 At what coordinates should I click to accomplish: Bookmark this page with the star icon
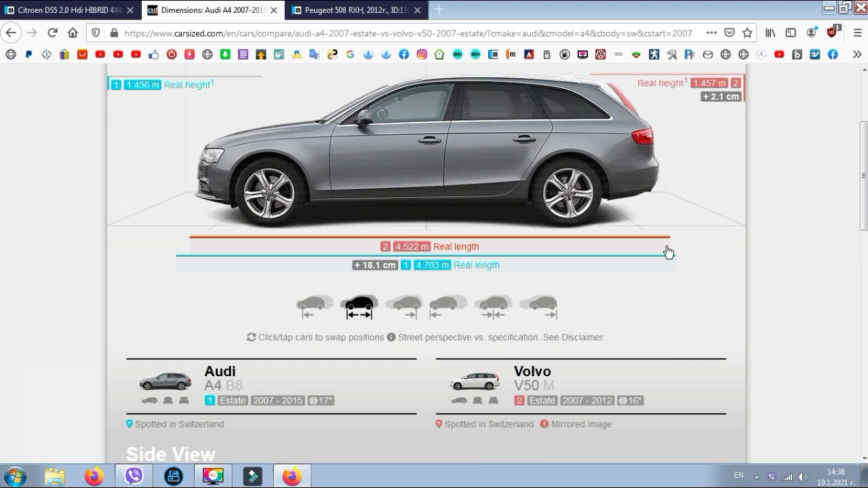coord(747,33)
